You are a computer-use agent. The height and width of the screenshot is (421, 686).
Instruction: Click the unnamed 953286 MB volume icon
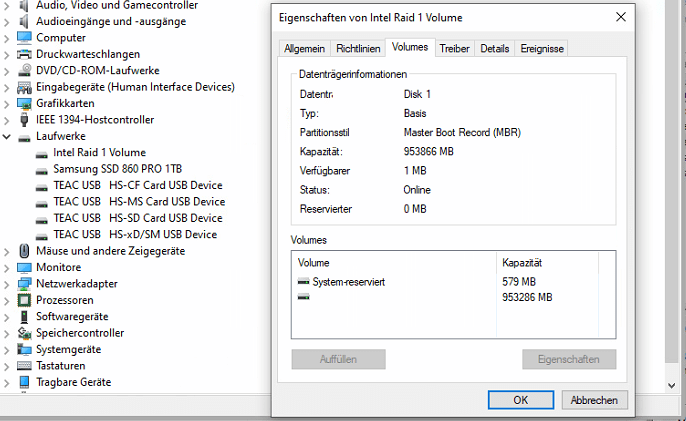click(304, 297)
